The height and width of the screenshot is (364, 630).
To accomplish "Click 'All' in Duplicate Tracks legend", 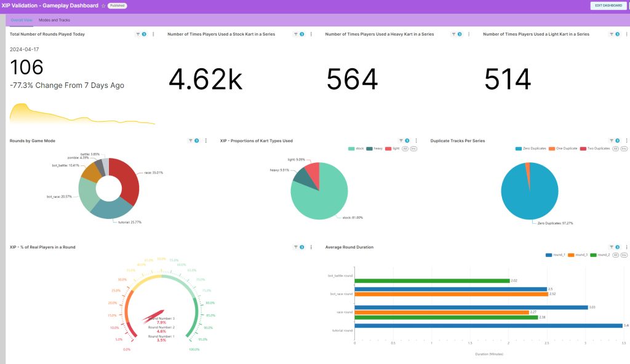I will (615, 148).
